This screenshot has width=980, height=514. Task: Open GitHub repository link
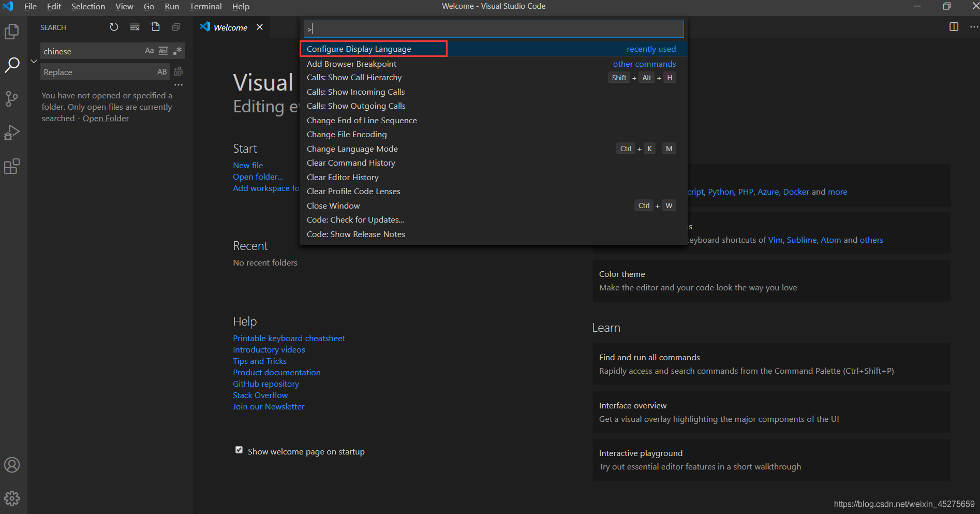click(x=266, y=384)
